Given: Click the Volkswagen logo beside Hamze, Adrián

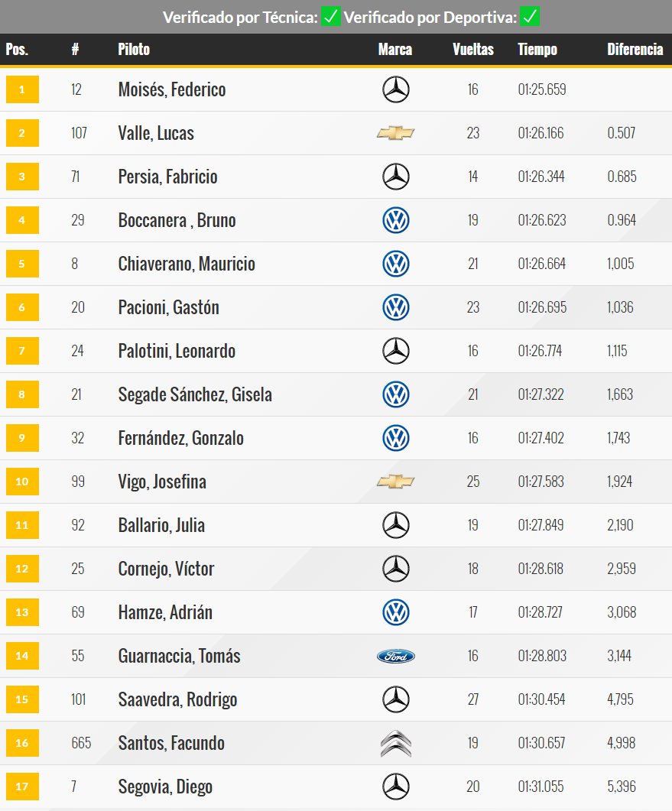Looking at the screenshot, I should pos(396,612).
